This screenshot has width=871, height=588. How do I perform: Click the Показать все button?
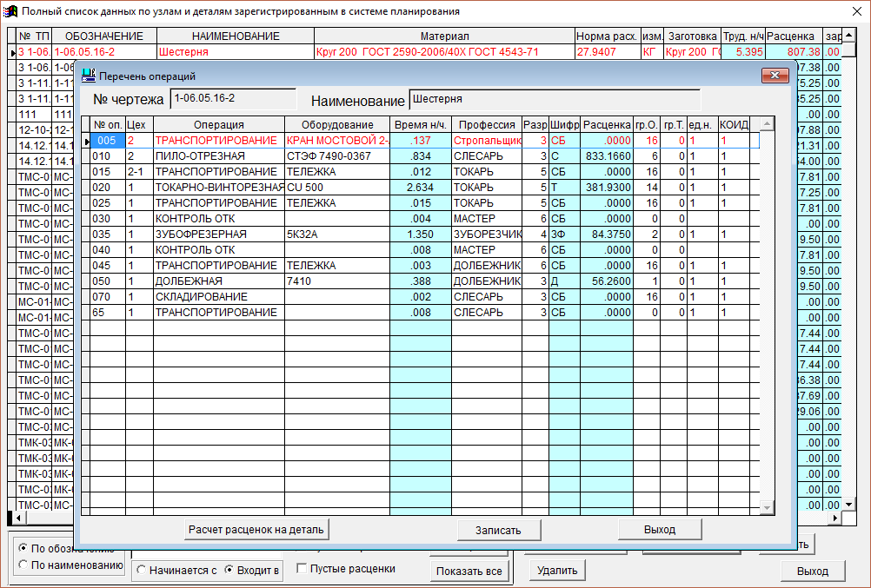[x=469, y=571]
